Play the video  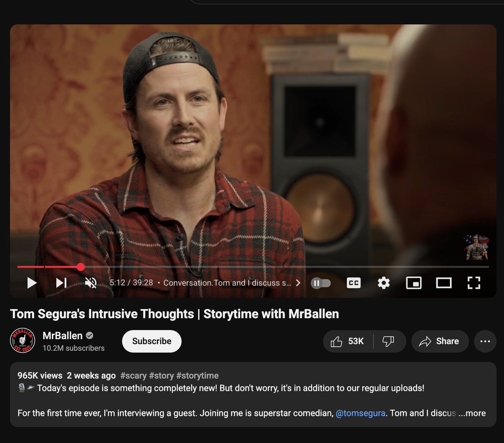tap(32, 283)
